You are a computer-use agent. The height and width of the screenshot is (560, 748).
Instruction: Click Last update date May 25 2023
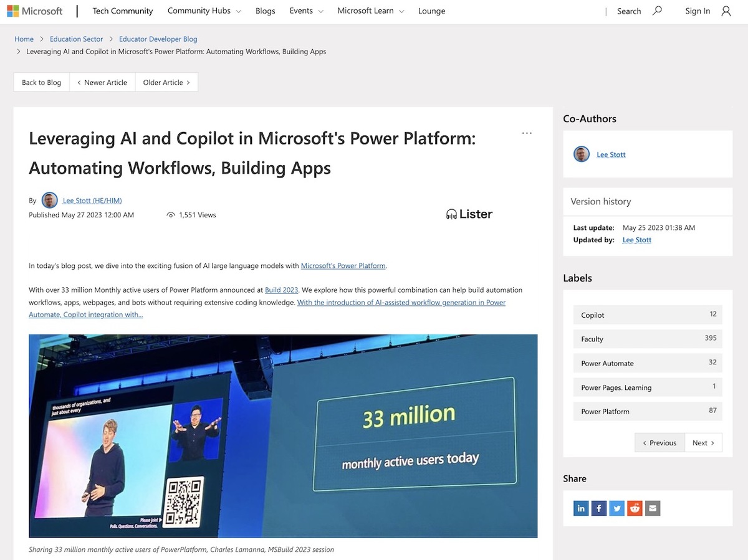[x=659, y=227]
